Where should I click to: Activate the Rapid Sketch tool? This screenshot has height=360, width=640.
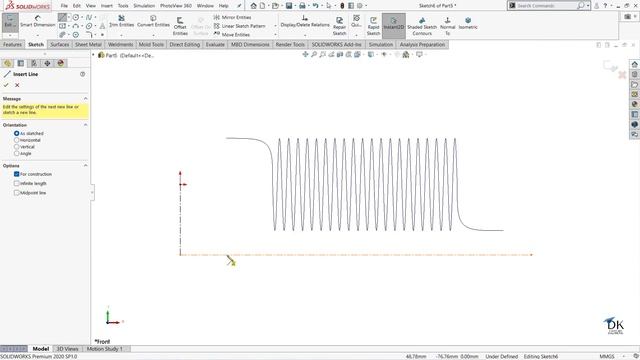(x=373, y=26)
